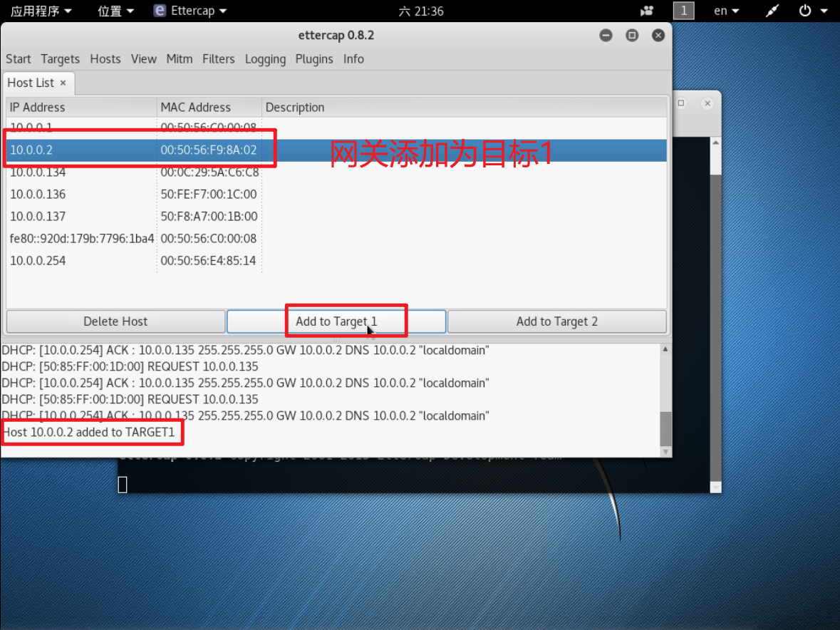The height and width of the screenshot is (630, 840).
Task: Click MAC address 00:50:56:E4:85:14
Action: point(208,261)
